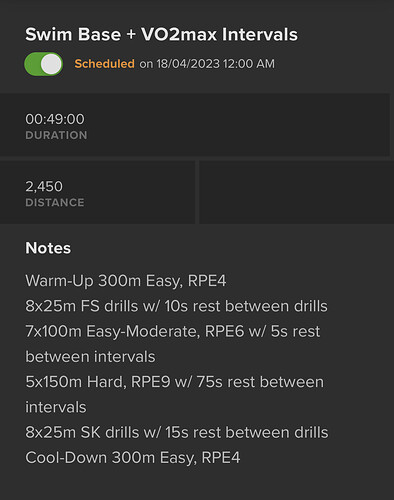Image resolution: width=394 pixels, height=500 pixels.
Task: Select the 5x150m Hard RPE9 line
Action: 175,382
